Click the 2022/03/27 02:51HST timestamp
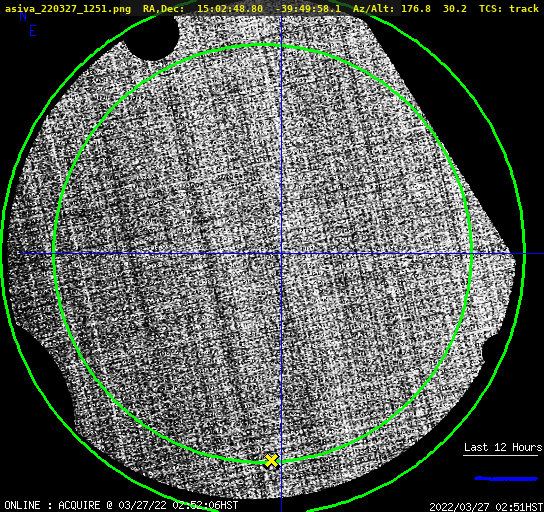544x512 pixels. tap(486, 507)
